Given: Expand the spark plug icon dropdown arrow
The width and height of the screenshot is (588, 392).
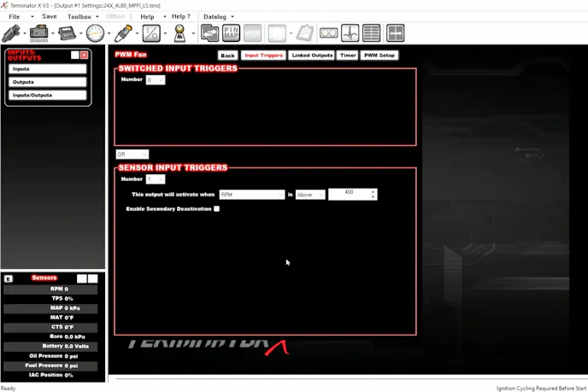Looking at the screenshot, I should [x=138, y=33].
